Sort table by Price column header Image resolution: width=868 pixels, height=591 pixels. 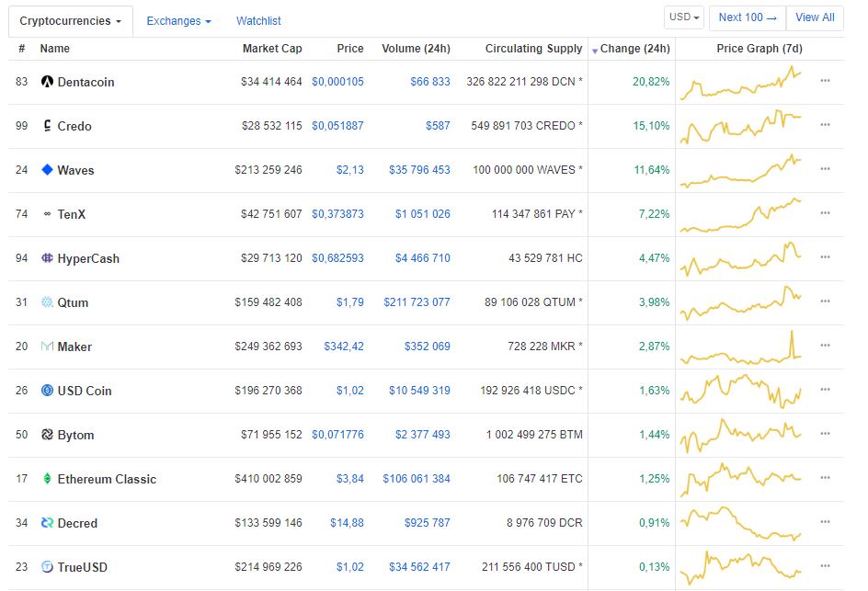point(350,49)
